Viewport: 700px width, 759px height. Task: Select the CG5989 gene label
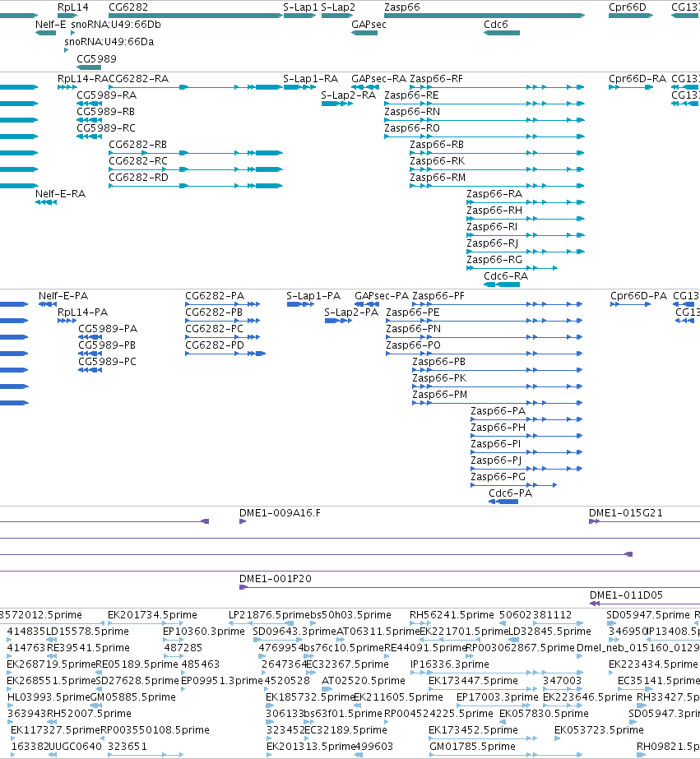pos(96,59)
